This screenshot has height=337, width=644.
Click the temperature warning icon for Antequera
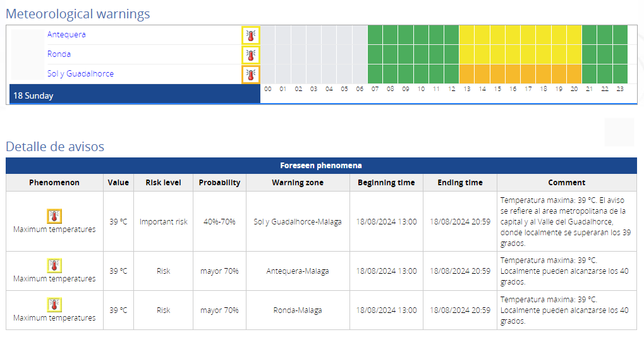point(251,35)
